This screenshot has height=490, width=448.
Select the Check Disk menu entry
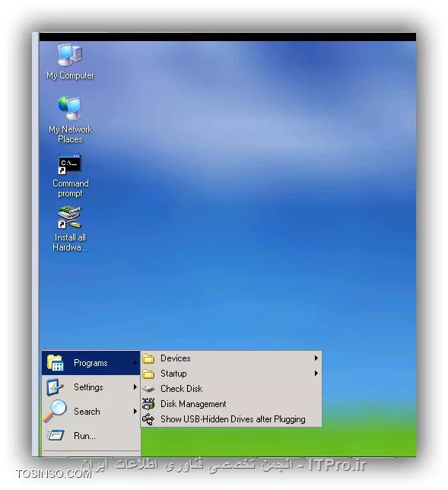231,389
